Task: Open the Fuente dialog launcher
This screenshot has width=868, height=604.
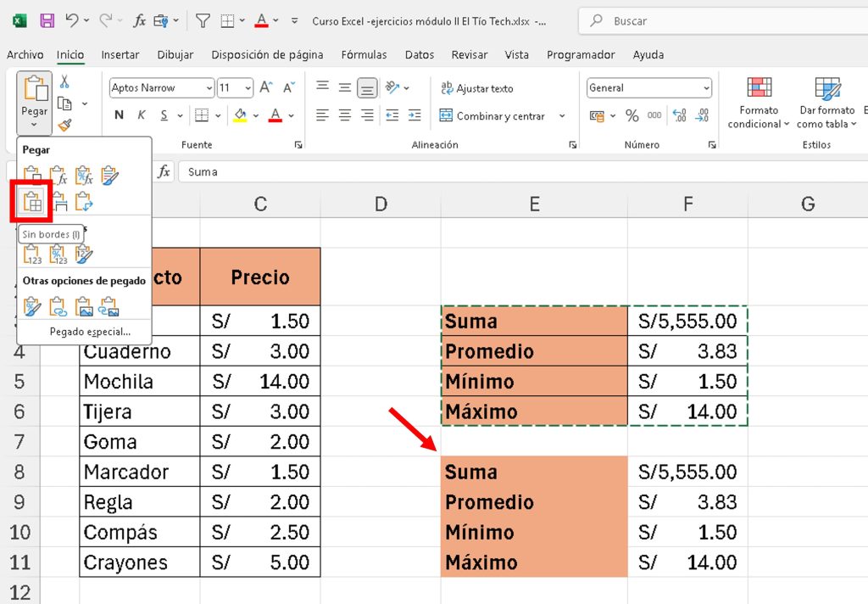Action: [298, 144]
